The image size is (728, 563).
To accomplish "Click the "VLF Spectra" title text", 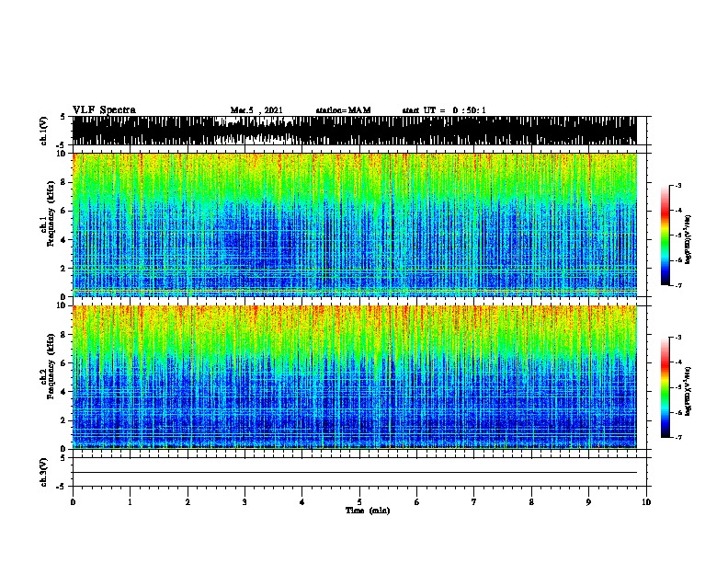I will pos(104,110).
